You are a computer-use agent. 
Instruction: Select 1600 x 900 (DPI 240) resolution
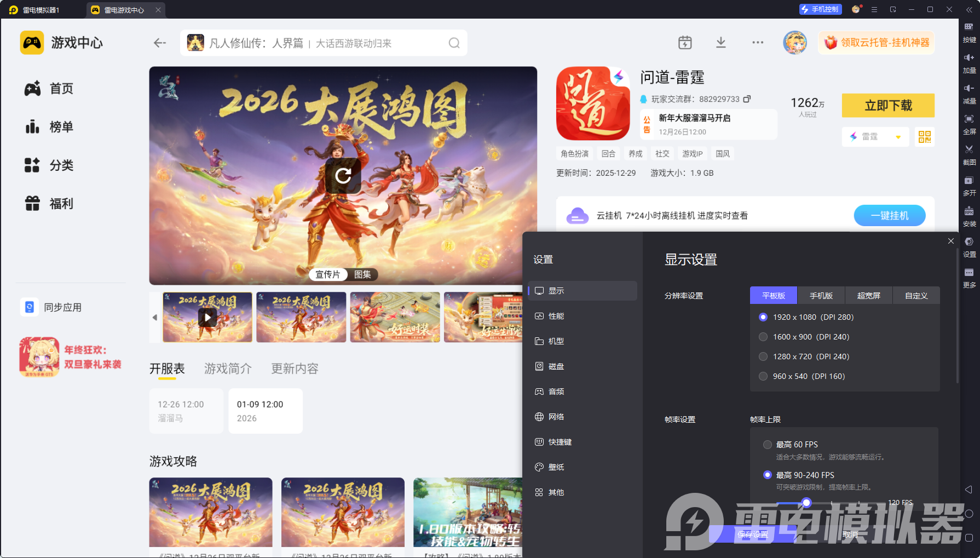[763, 337]
